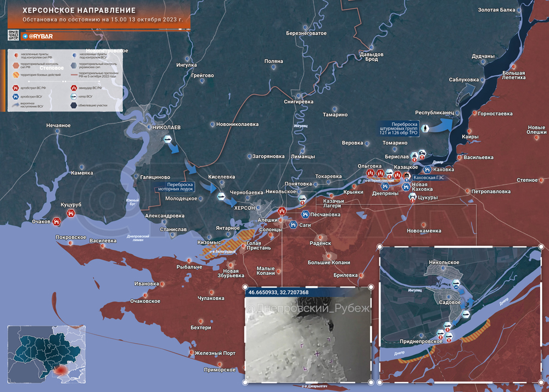The image size is (549, 392).
Task: Click the legend boat icon for 'катер ВСУ'
Action: [x=74, y=97]
